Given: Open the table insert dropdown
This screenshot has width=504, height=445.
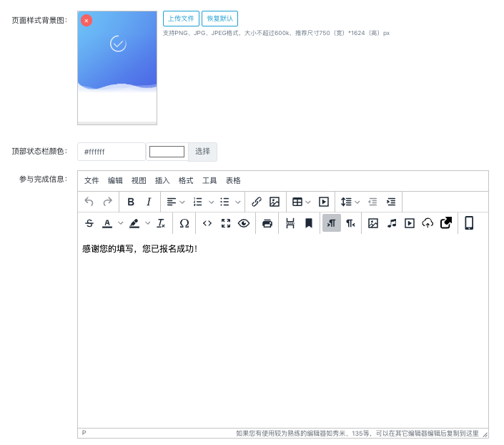Looking at the screenshot, I should pos(308,202).
